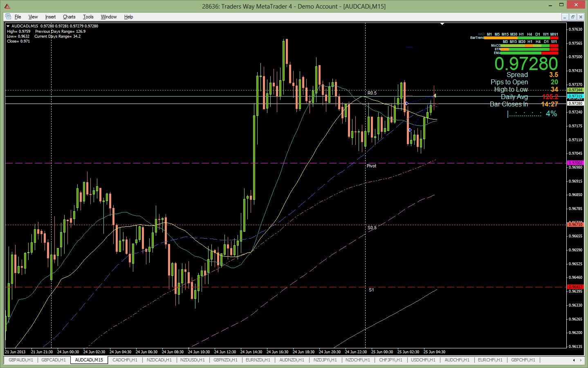Click the large green 0.97280 price display
This screenshot has width=588, height=368.
coord(526,63)
